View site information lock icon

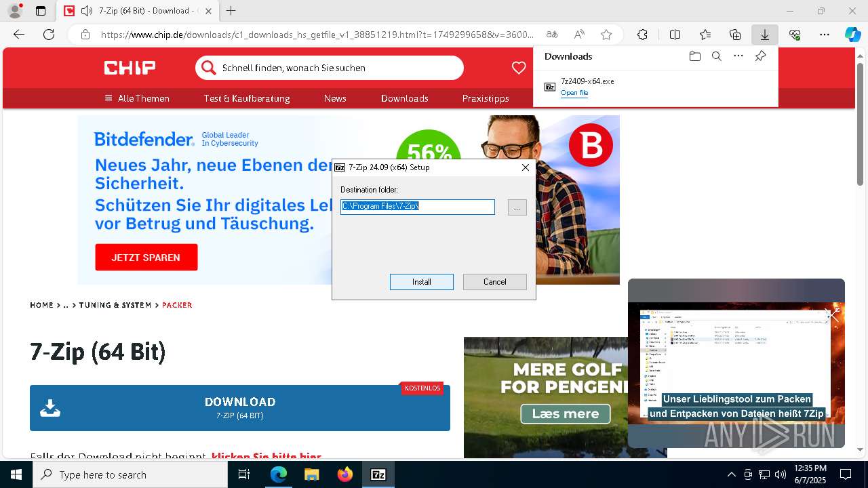point(85,35)
